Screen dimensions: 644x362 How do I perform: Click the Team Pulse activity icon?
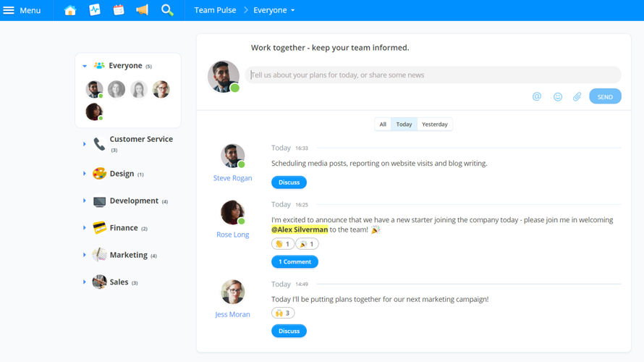pyautogui.click(x=95, y=10)
